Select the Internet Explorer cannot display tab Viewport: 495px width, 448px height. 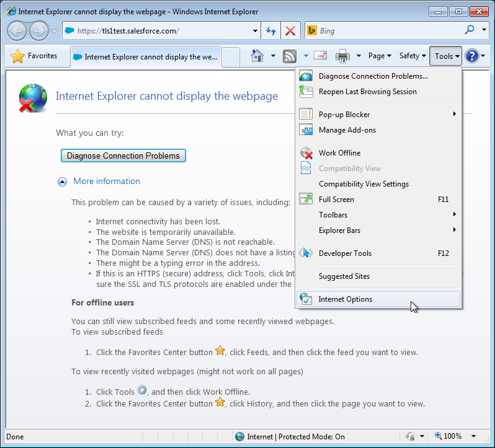pyautogui.click(x=146, y=57)
